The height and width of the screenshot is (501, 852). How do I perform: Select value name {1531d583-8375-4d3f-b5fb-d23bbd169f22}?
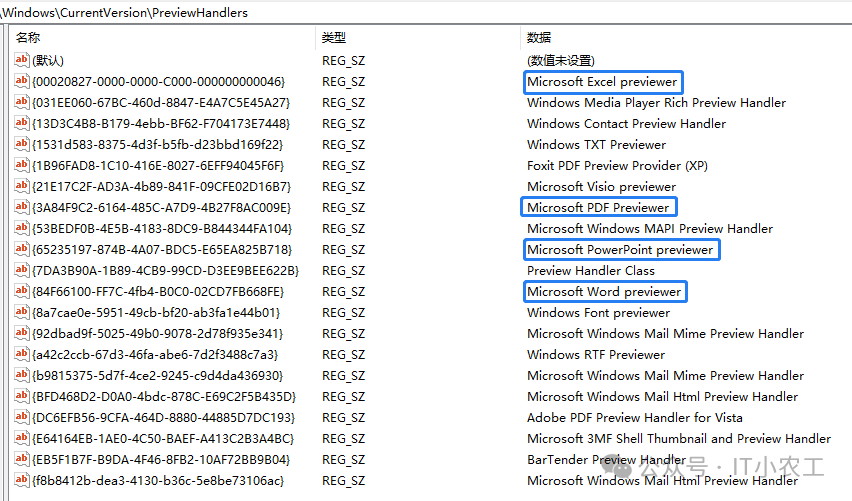158,145
